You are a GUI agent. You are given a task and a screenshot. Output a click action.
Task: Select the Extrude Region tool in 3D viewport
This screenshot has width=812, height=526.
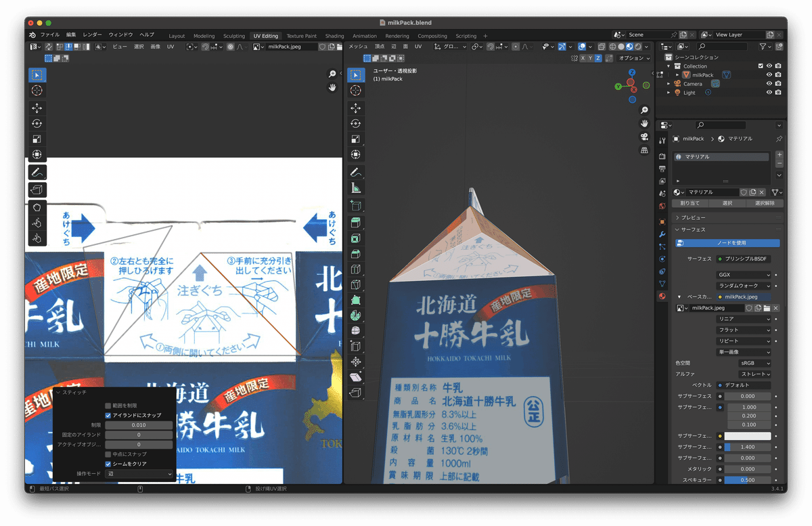pos(356,223)
